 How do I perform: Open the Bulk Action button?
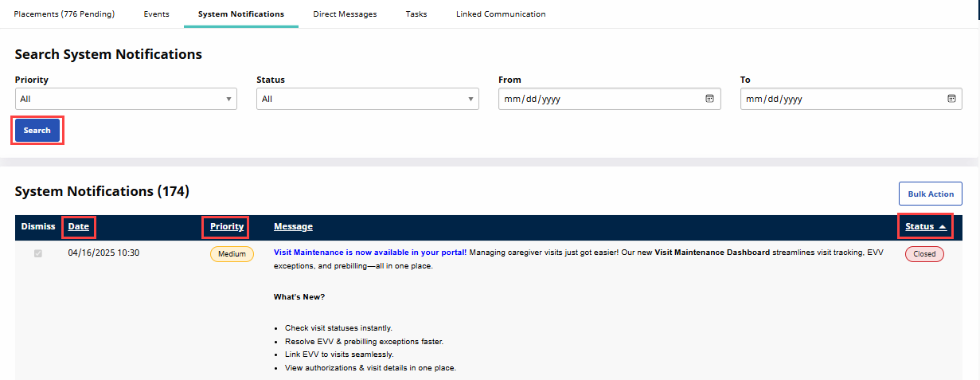click(x=930, y=194)
